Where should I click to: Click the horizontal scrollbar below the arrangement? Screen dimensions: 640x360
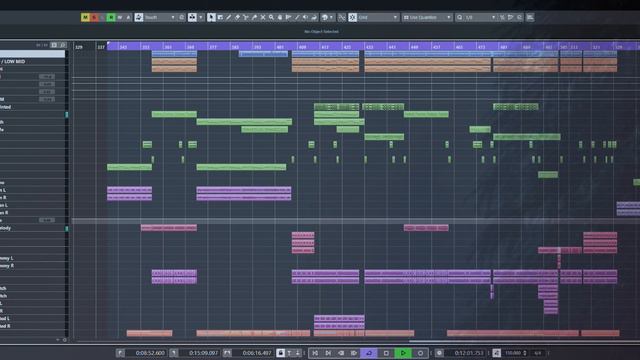pos(524,341)
